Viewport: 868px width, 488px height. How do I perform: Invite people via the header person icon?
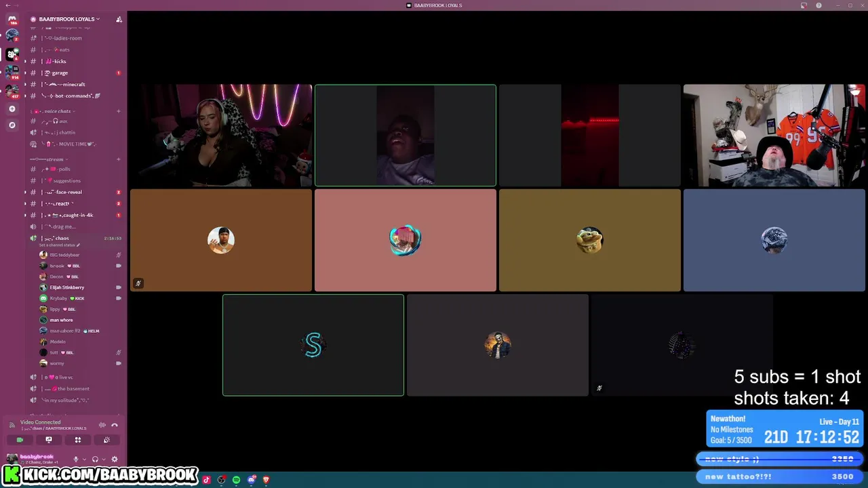pos(119,19)
